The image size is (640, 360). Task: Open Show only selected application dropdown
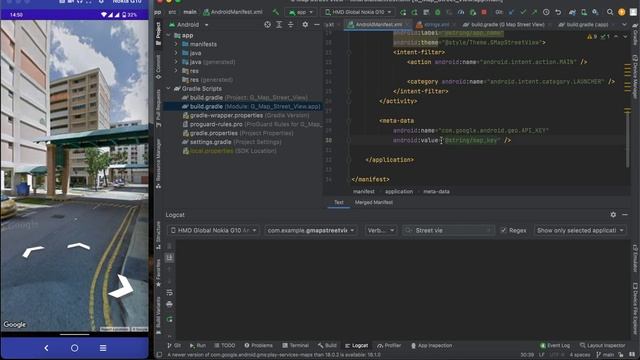click(580, 230)
